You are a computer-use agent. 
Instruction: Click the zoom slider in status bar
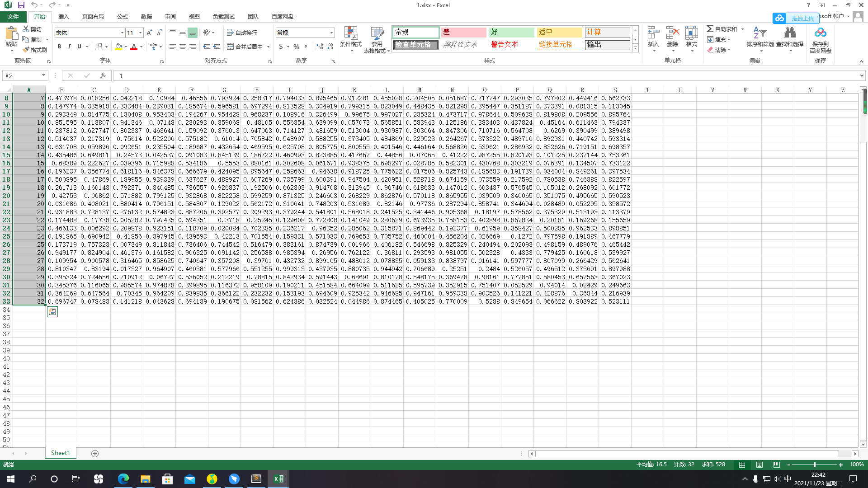pyautogui.click(x=814, y=465)
